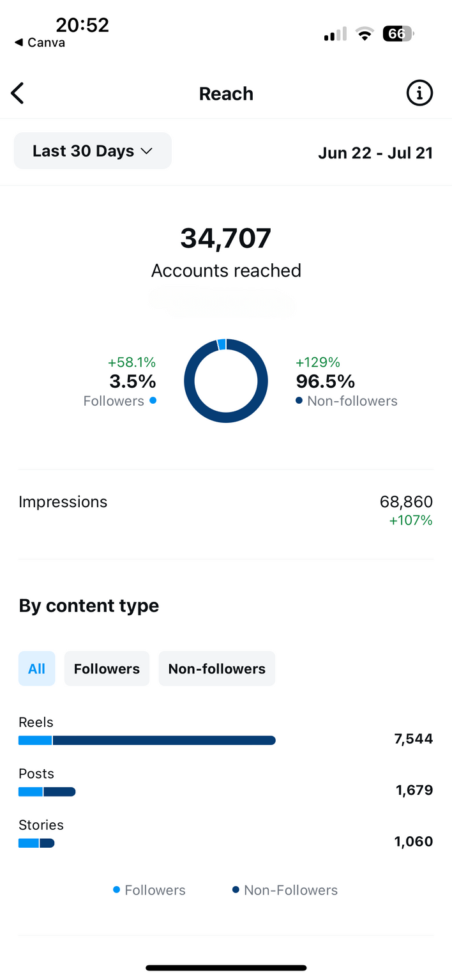Tap the Wi-Fi status icon
Screen dimensions: 452x980
365,34
